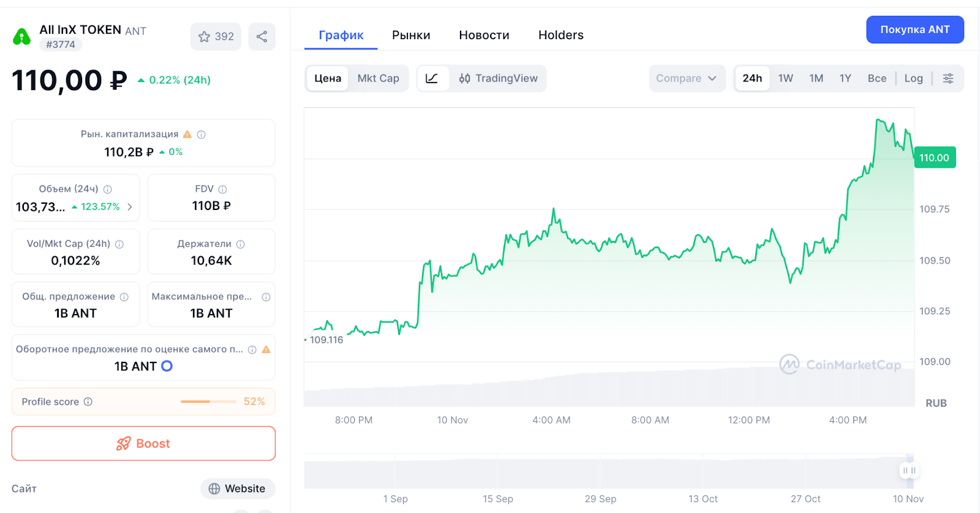Open the info icon for Оборотное предложение
The image size is (980, 513).
click(252, 350)
